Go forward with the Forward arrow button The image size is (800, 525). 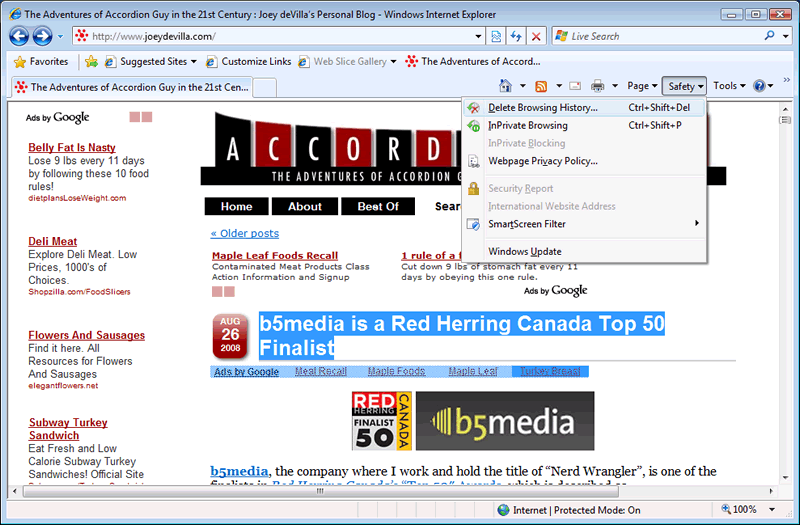pos(42,36)
